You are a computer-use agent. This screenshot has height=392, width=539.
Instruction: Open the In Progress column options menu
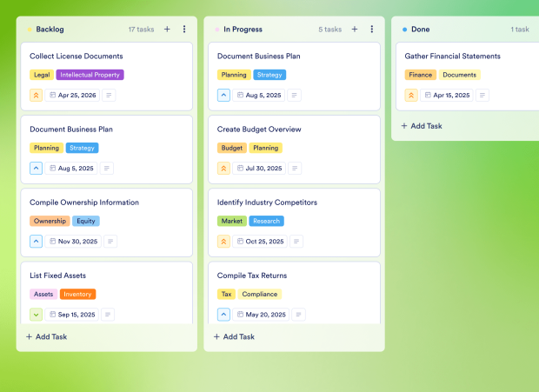372,29
